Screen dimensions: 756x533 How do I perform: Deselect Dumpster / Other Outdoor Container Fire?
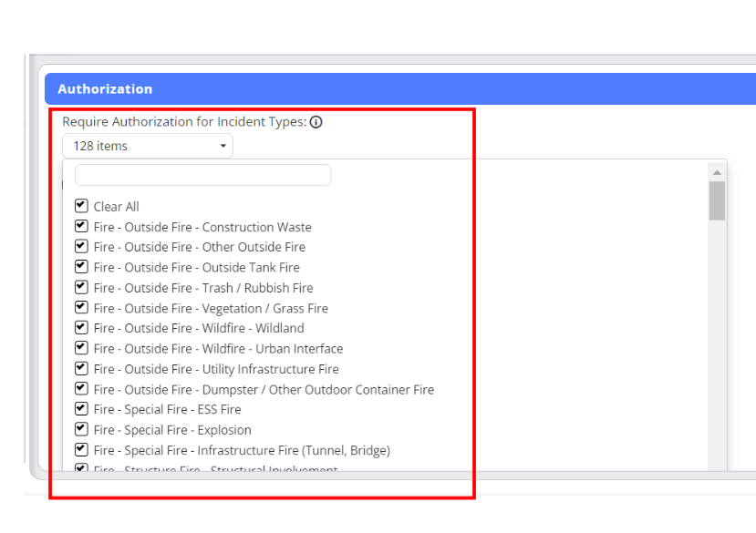tap(81, 389)
